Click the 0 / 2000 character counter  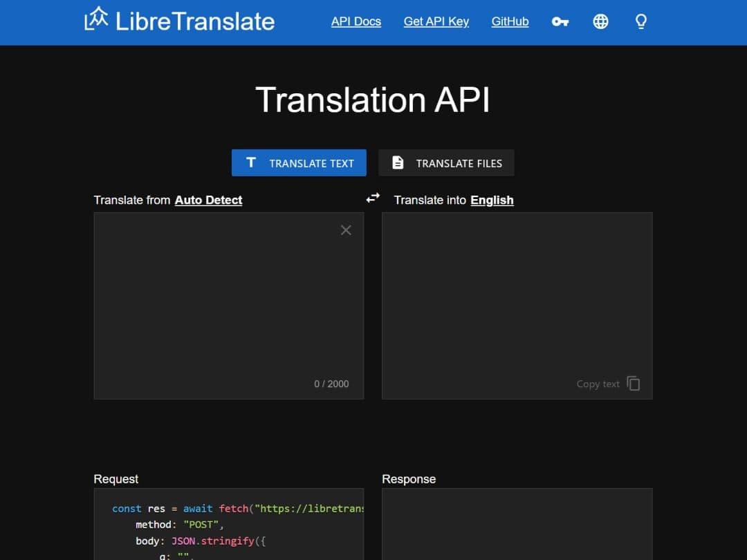pos(331,384)
